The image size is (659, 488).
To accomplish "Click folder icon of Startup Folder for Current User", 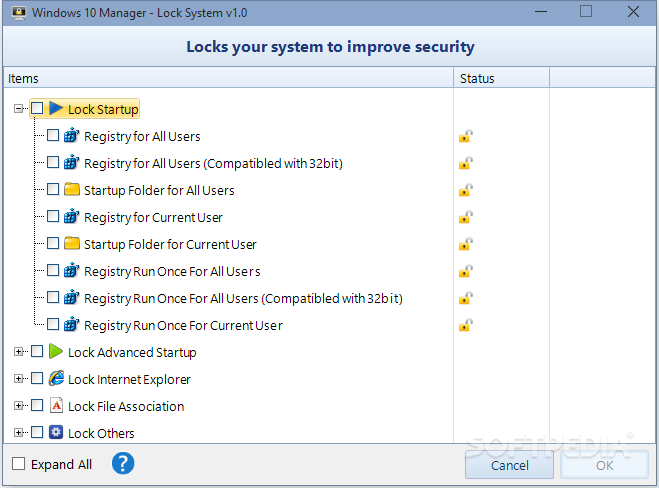I will pos(72,243).
